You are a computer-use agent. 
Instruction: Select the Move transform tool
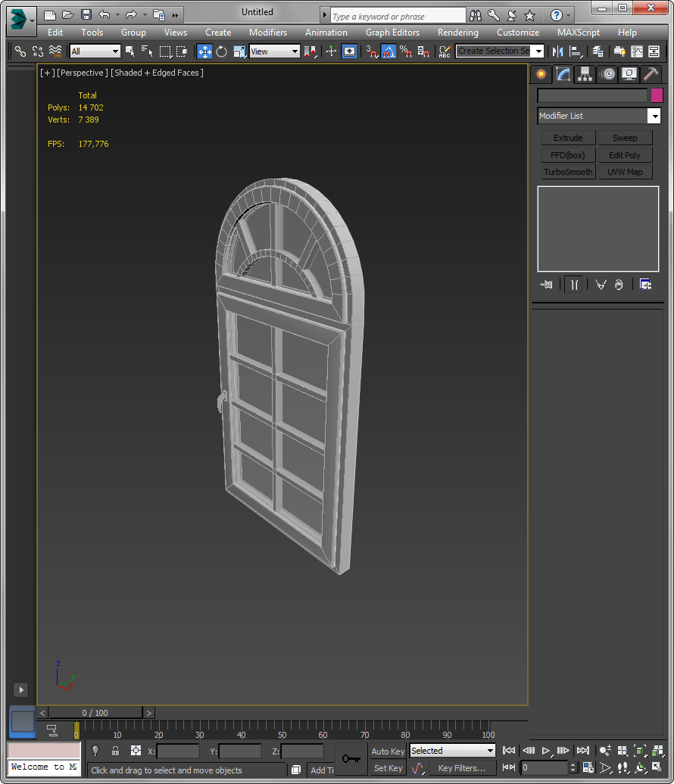[x=204, y=51]
